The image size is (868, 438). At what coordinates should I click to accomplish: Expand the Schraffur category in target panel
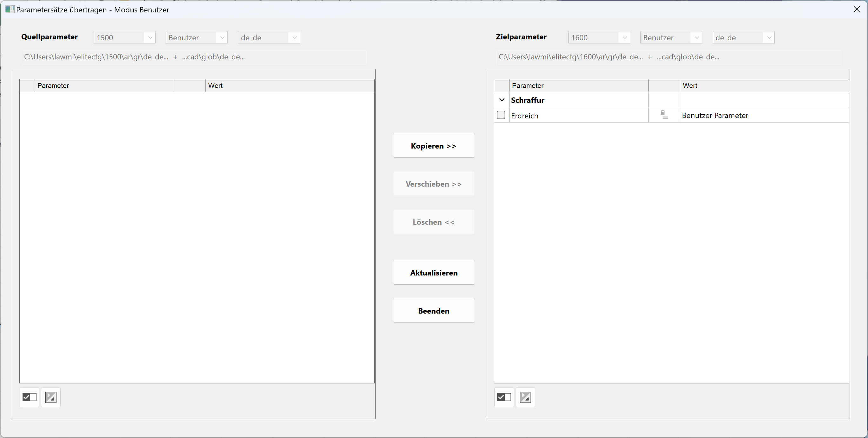point(500,99)
